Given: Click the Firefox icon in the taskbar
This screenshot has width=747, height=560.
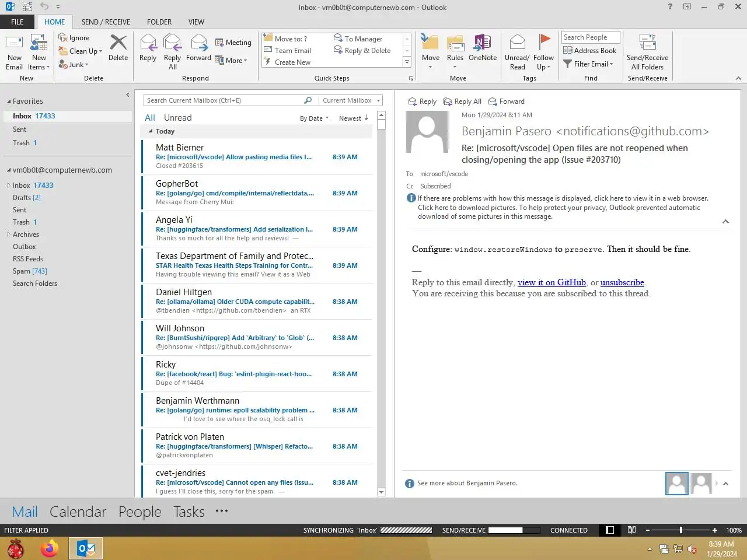Looking at the screenshot, I should click(50, 549).
